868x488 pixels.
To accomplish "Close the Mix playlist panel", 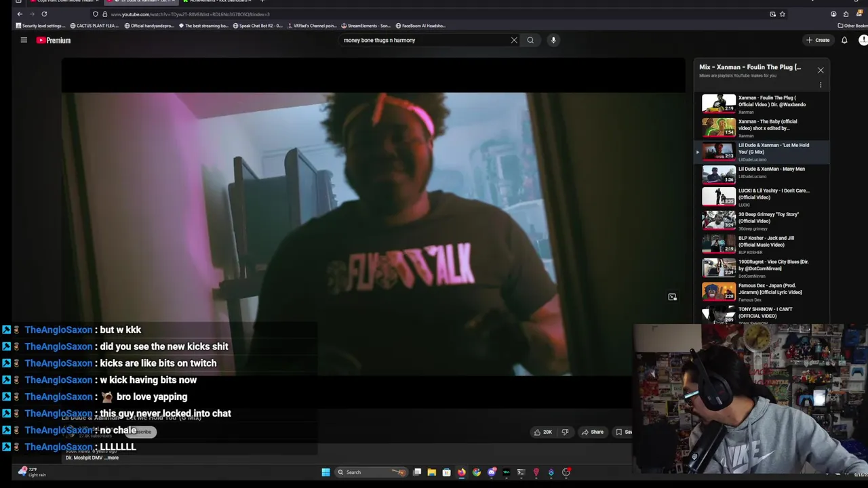I will point(821,70).
